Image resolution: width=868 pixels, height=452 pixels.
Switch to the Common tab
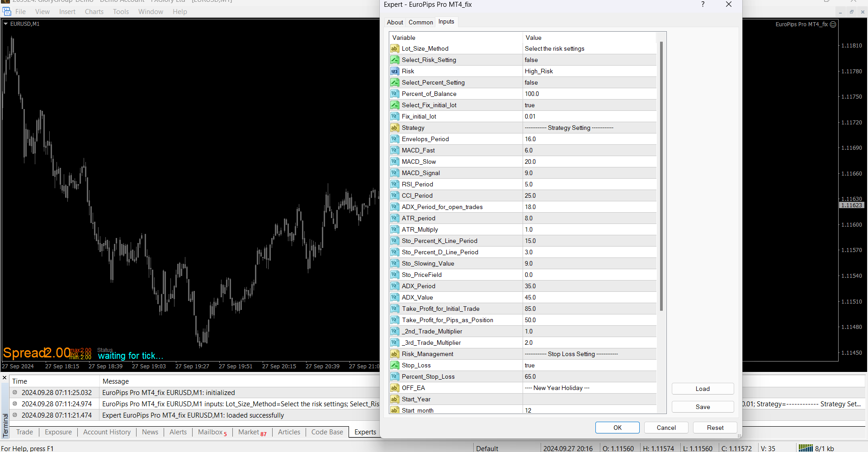[420, 22]
